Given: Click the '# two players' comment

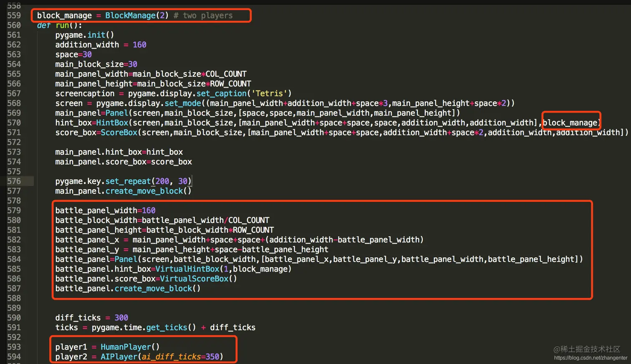Looking at the screenshot, I should tap(203, 15).
